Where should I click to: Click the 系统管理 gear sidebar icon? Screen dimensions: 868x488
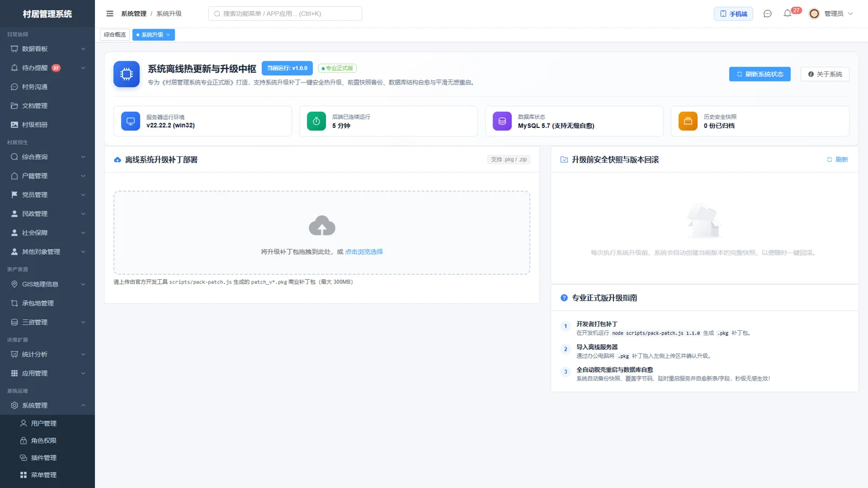(15, 406)
